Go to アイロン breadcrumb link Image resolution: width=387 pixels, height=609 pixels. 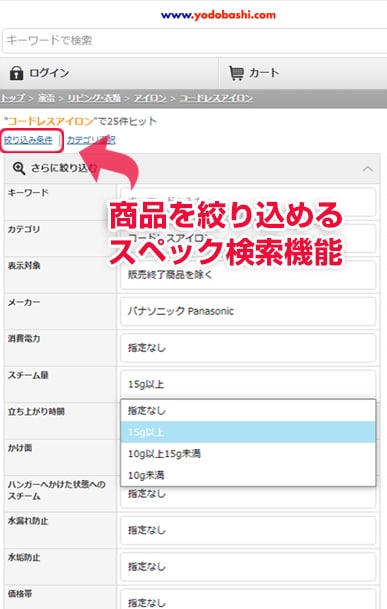150,98
